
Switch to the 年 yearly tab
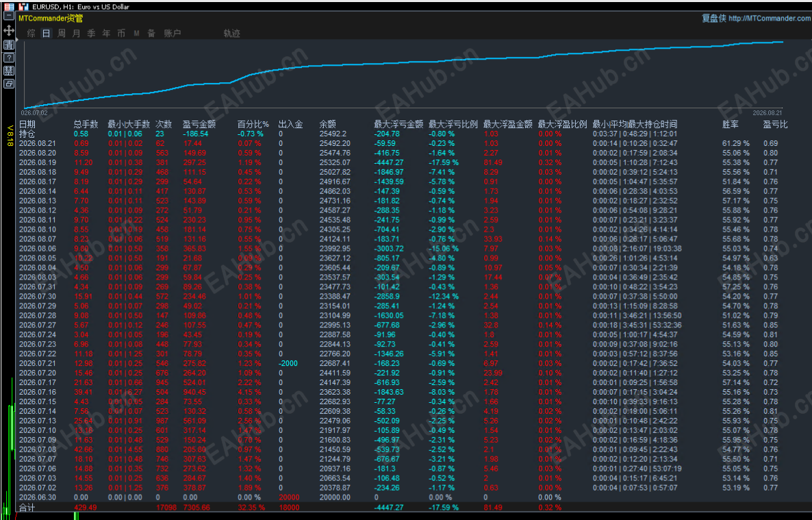pos(106,33)
